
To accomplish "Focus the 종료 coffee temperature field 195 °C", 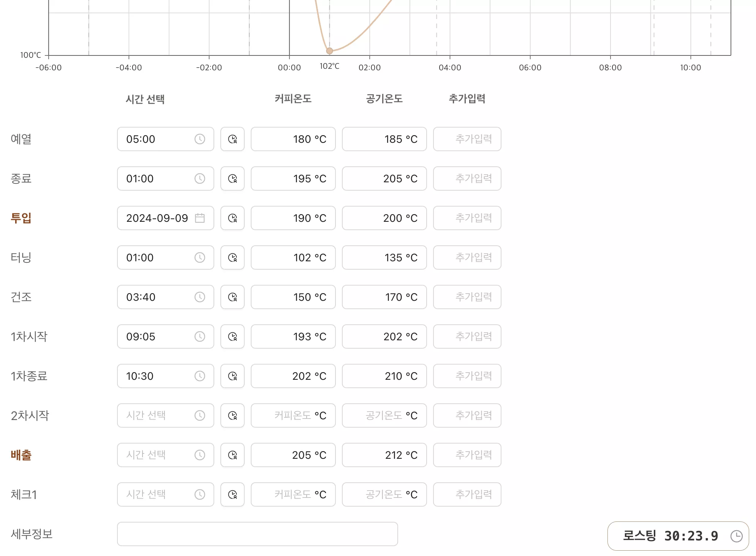I will [x=293, y=178].
